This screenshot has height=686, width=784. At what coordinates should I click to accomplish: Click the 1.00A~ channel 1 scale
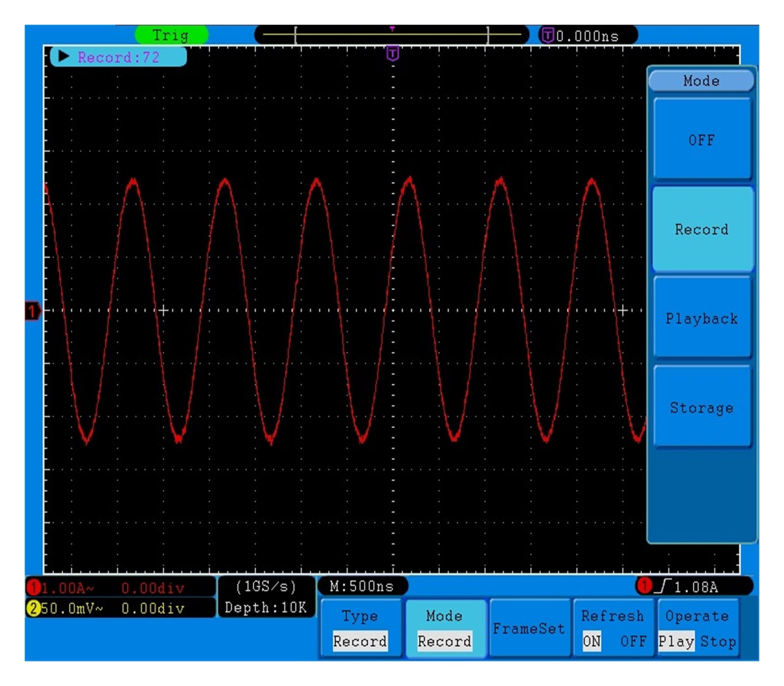68,588
